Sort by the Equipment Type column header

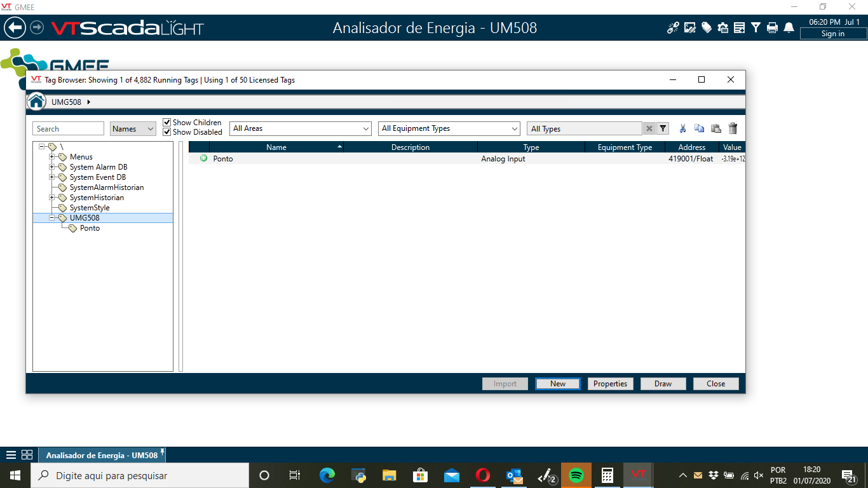click(625, 147)
